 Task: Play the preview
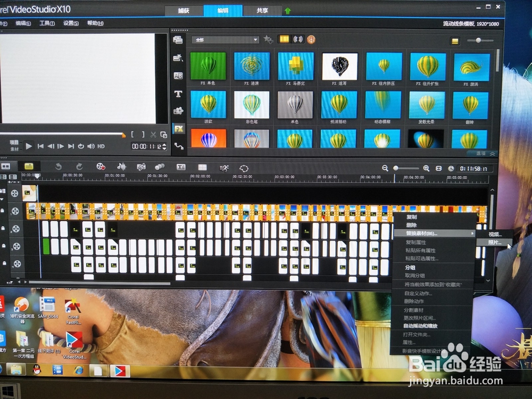click(x=29, y=146)
